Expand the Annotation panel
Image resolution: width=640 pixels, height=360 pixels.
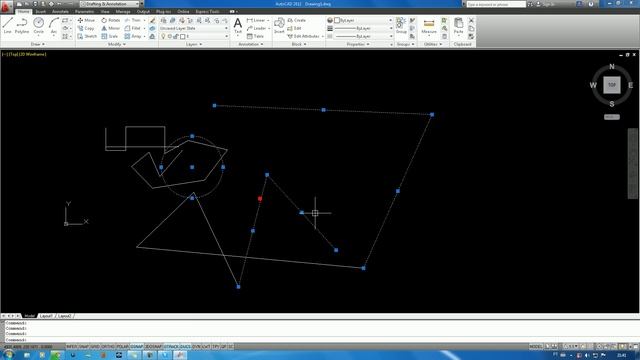pos(251,44)
